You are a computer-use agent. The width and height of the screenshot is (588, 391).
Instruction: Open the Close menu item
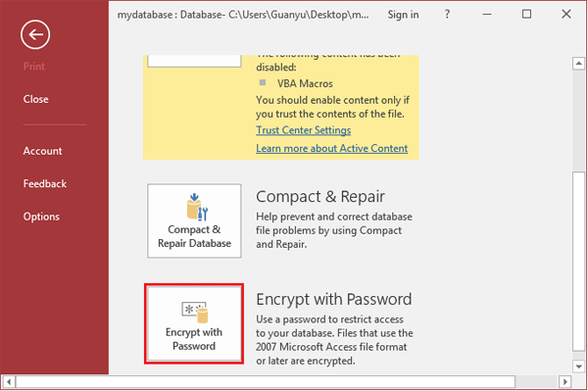click(x=35, y=99)
